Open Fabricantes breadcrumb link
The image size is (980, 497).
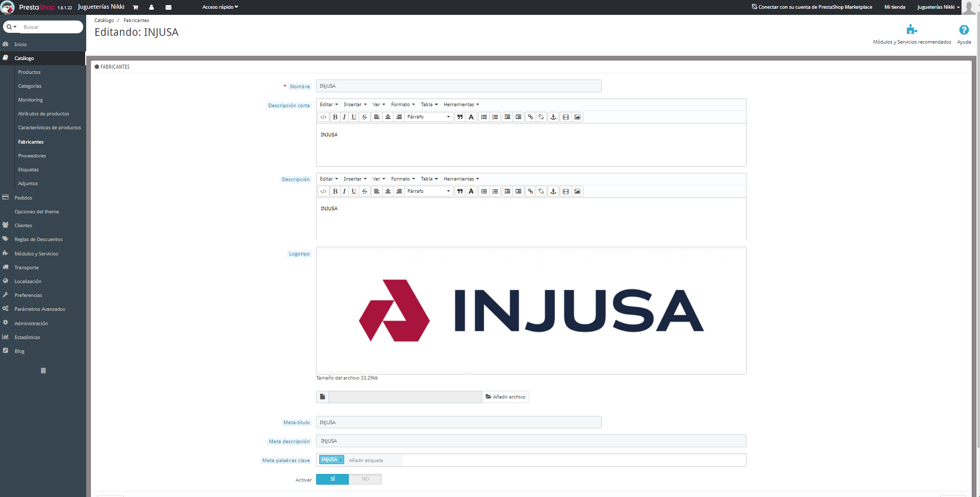pos(136,21)
